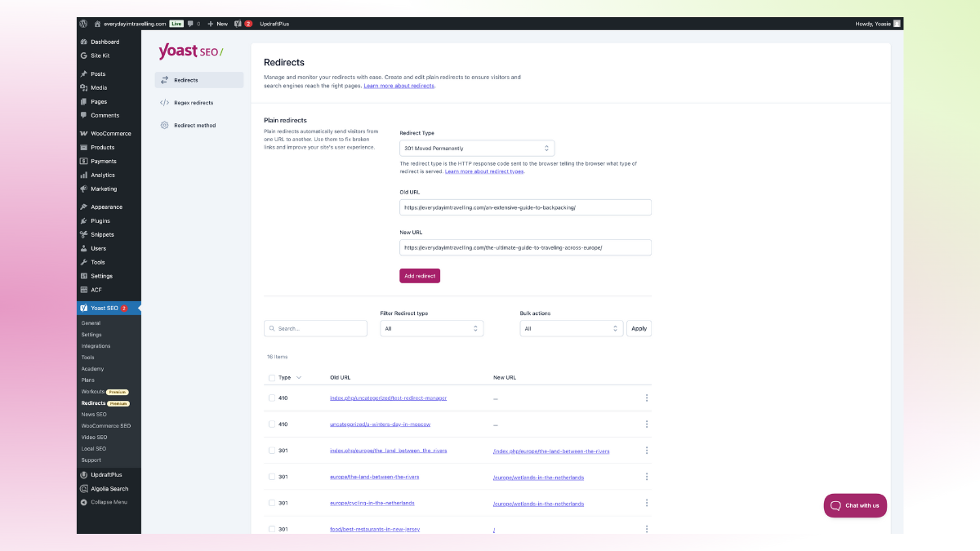Click the Add redirect button
Image resolution: width=980 pixels, height=551 pixels.
(420, 276)
